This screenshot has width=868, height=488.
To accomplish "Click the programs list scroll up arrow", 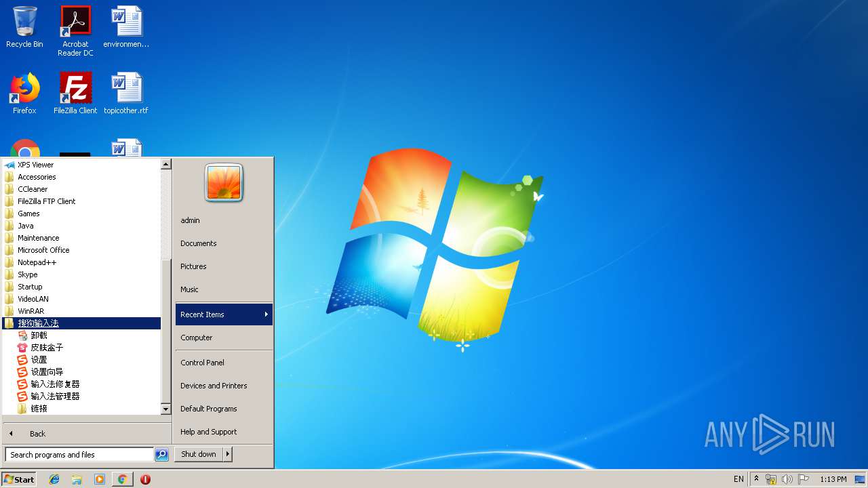I will tap(165, 164).
